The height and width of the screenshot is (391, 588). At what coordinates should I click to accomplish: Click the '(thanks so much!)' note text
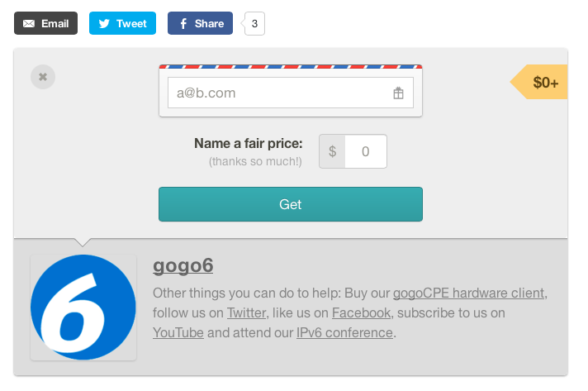255,161
